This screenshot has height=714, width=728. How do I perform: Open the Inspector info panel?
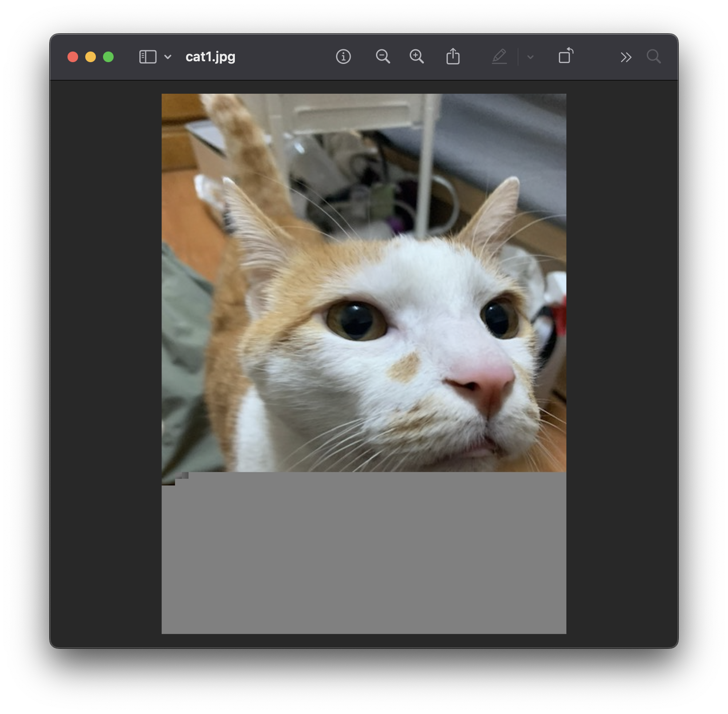[x=343, y=57]
